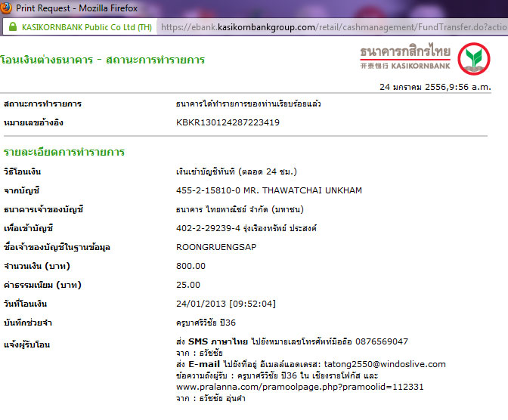Select the label วันที่โอนเงิน

(25, 304)
